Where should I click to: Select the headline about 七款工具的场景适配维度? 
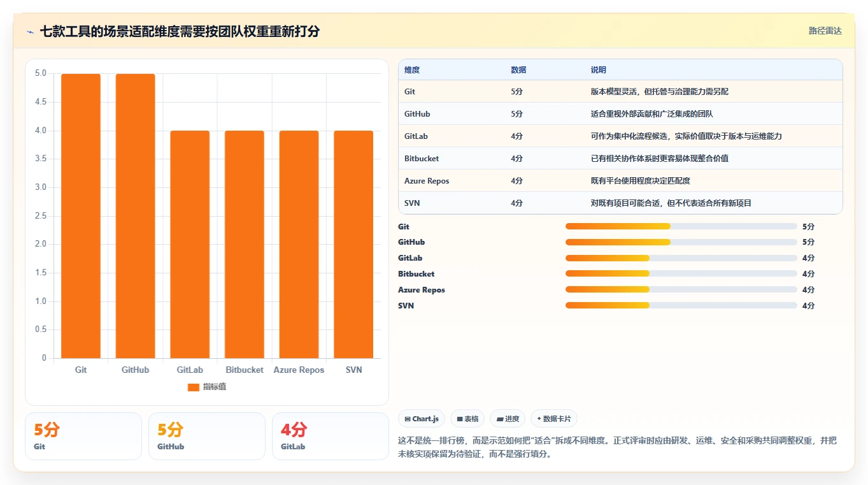tap(180, 31)
